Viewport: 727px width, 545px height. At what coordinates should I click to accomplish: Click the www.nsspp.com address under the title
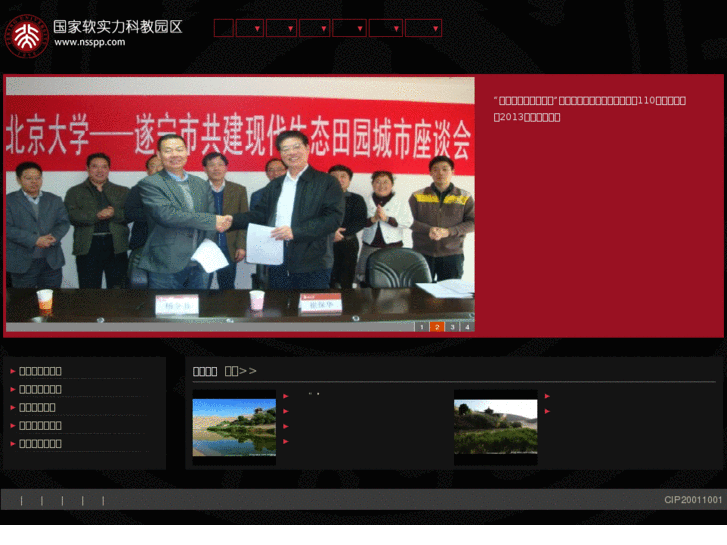click(89, 42)
